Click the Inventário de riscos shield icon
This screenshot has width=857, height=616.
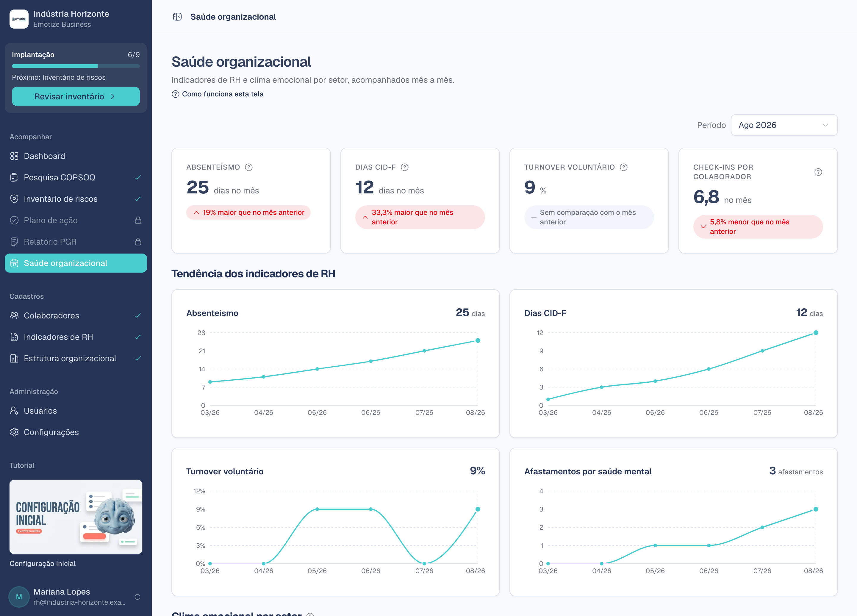(x=14, y=199)
